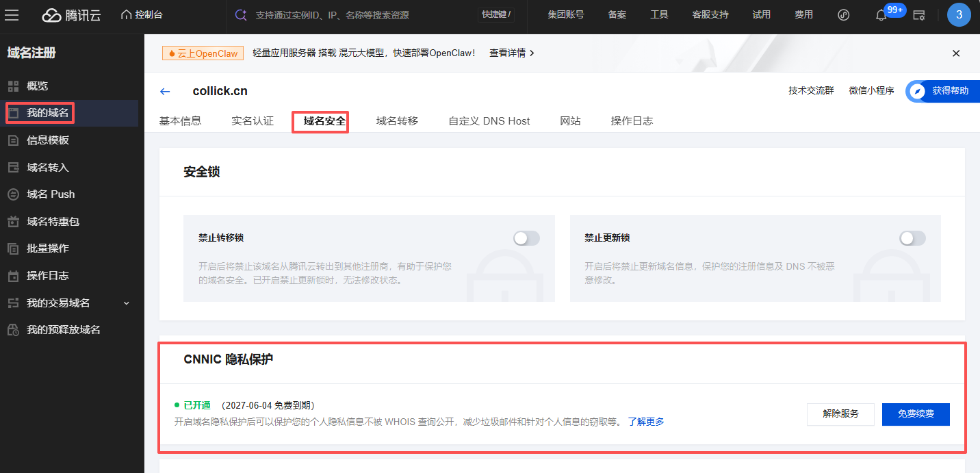Image resolution: width=980 pixels, height=473 pixels.
Task: Click the 免费续费 button
Action: [x=916, y=414]
